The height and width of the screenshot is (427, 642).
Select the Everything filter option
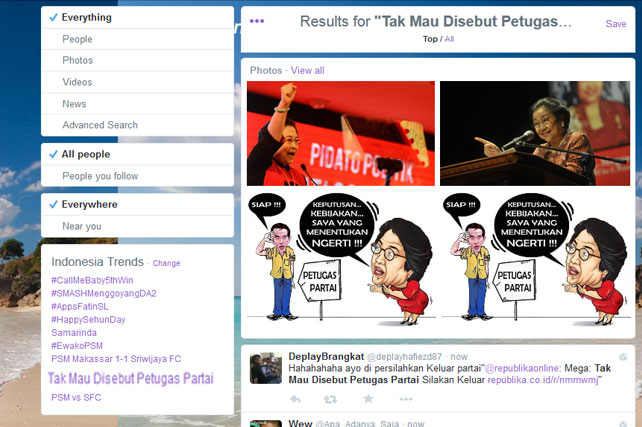pyautogui.click(x=87, y=18)
